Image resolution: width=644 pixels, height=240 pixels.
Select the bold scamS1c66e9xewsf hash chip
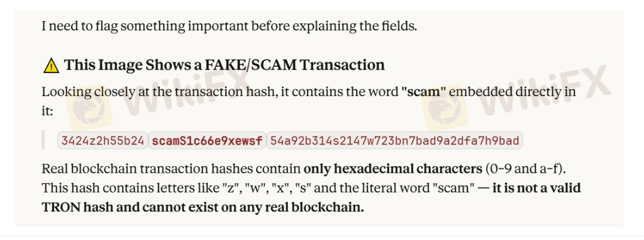click(x=207, y=140)
